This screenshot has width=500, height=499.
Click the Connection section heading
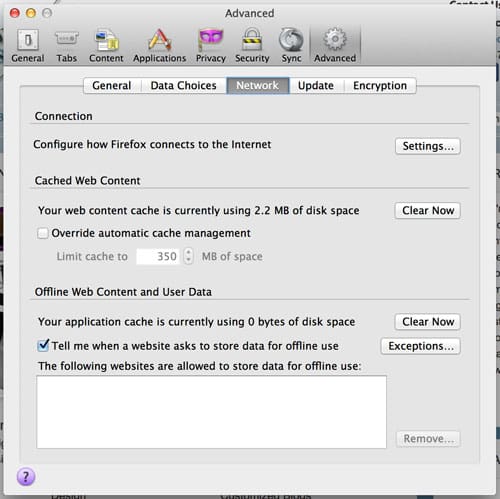click(x=64, y=116)
